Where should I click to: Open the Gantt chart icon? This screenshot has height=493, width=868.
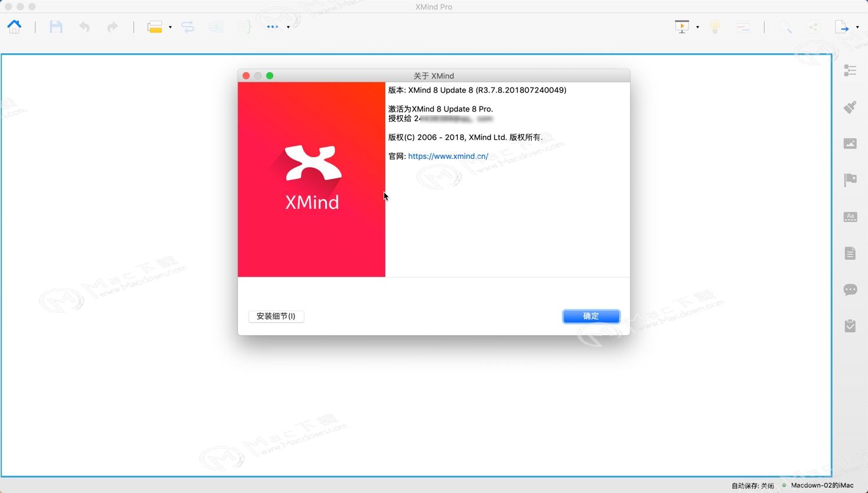point(743,27)
